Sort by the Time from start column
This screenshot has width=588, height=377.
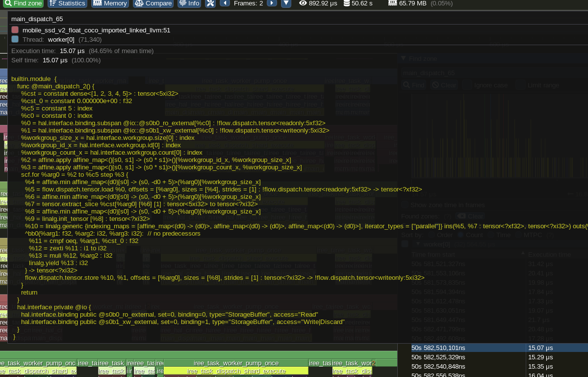468,255
